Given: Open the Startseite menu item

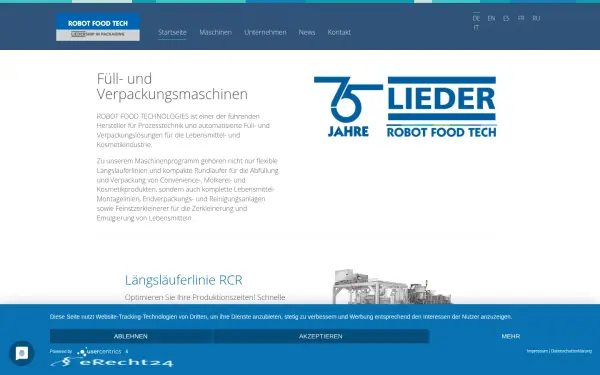Looking at the screenshot, I should click(172, 33).
